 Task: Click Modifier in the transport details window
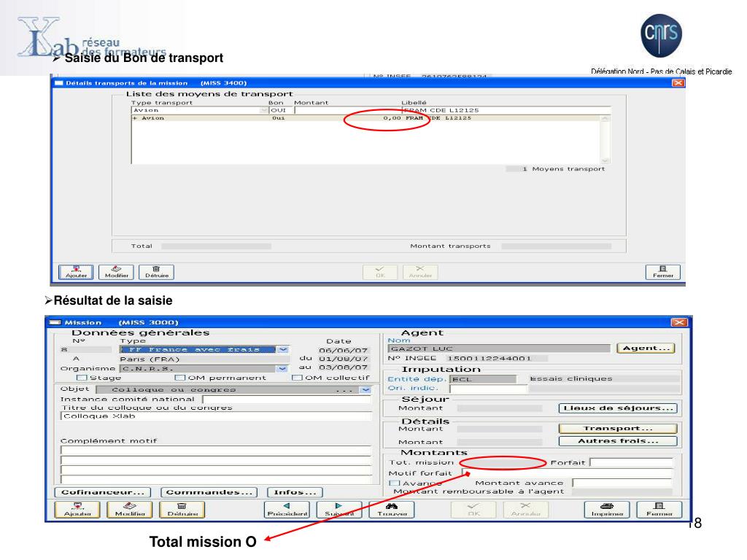coord(116,272)
